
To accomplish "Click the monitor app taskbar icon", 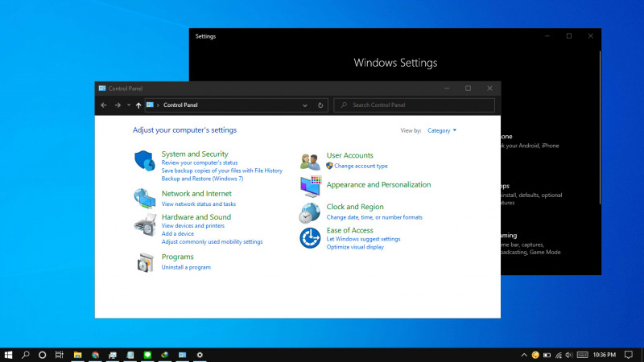I will pos(113,355).
